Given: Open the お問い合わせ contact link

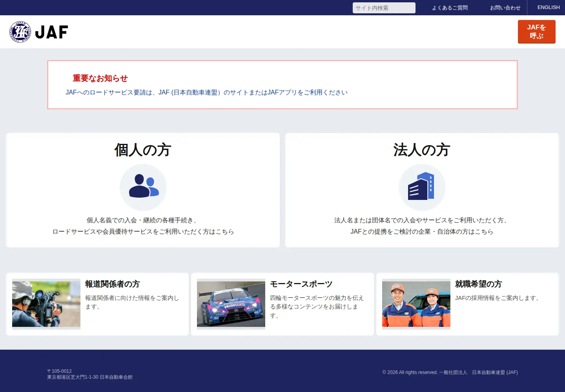Looking at the screenshot, I should [x=505, y=8].
